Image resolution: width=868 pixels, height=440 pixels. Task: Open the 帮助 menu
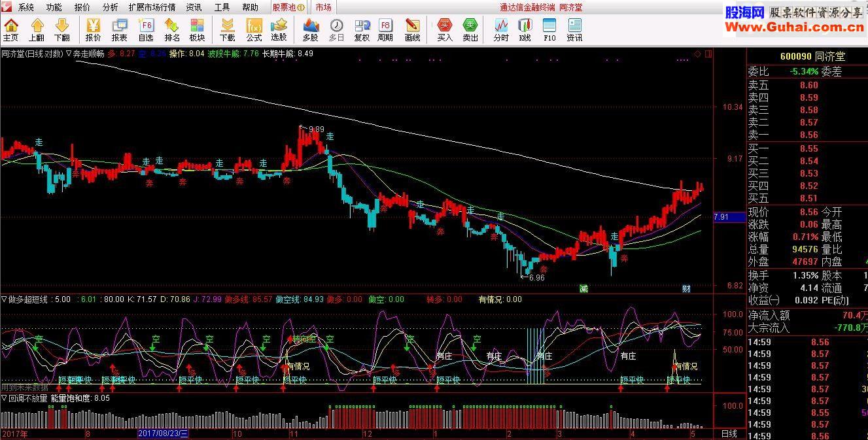pyautogui.click(x=251, y=7)
